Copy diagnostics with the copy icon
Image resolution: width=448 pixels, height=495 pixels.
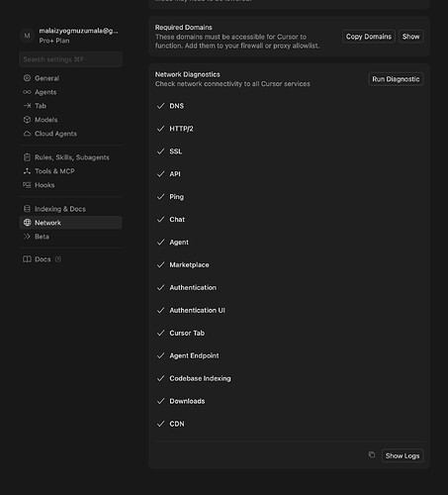click(x=372, y=455)
